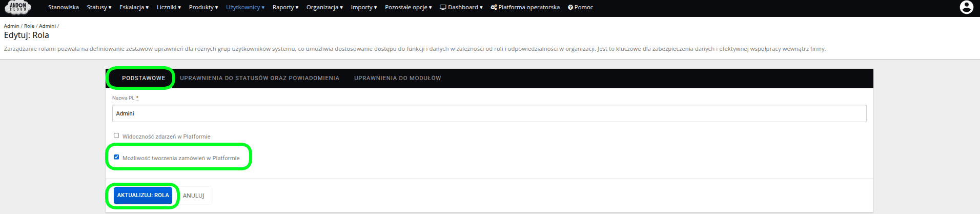Image resolution: width=980 pixels, height=214 pixels.
Task: Select the Podstawowe tab
Action: 144,78
